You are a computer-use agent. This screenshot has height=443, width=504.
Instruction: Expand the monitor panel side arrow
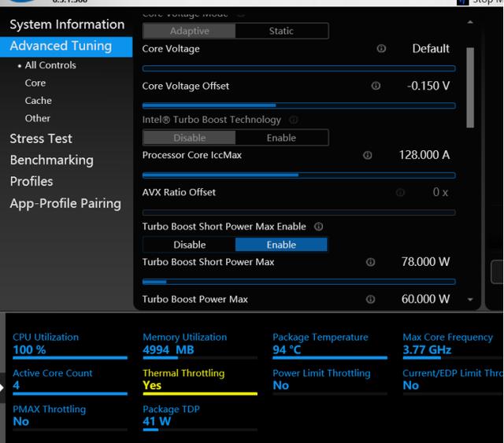pyautogui.click(x=2, y=388)
